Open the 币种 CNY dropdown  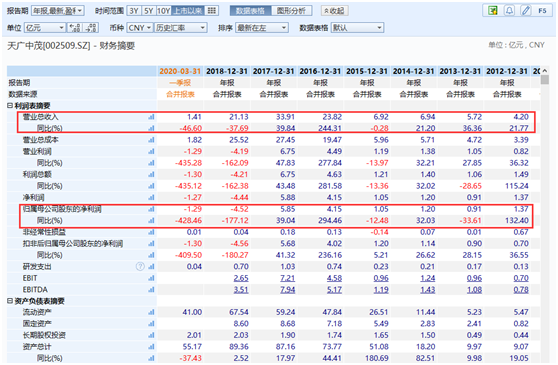(x=140, y=28)
